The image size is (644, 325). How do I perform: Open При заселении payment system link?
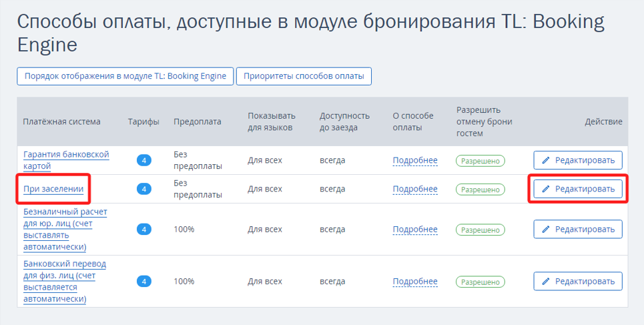tap(53, 189)
